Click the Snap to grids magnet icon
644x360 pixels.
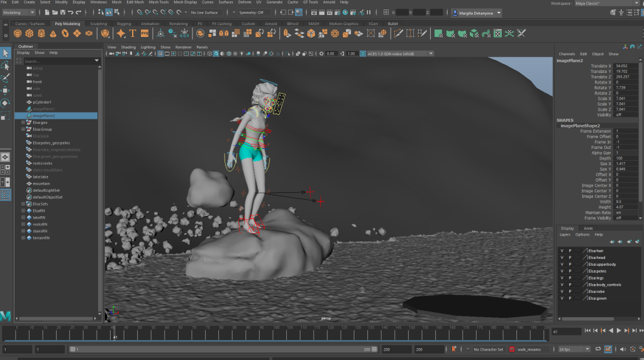pyautogui.click(x=140, y=13)
